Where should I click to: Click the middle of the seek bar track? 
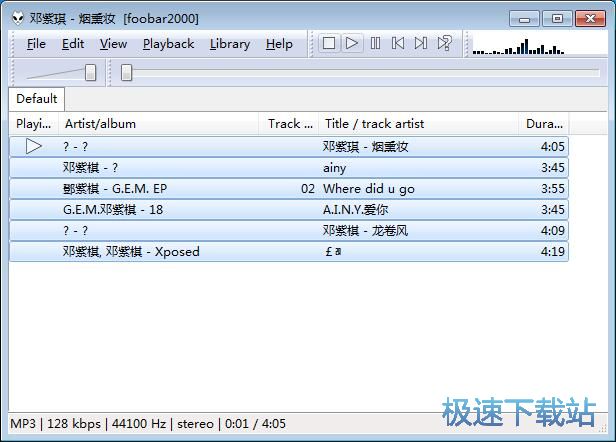(x=360, y=73)
